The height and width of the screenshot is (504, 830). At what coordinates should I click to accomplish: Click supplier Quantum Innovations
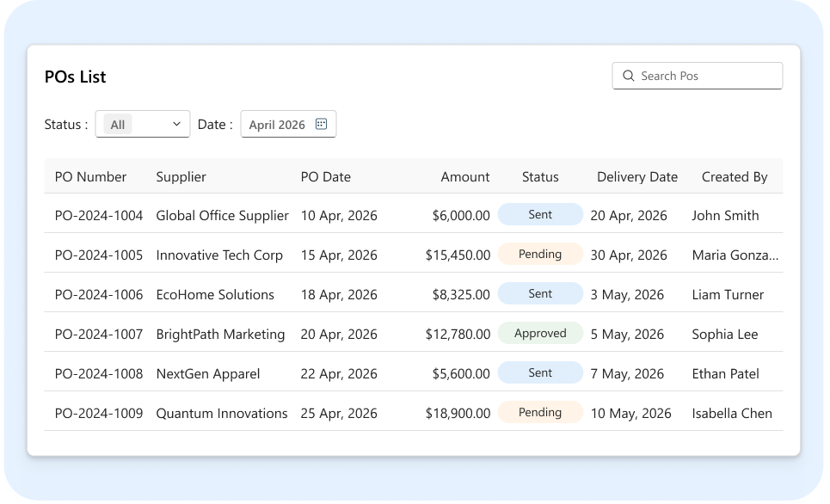coord(222,414)
